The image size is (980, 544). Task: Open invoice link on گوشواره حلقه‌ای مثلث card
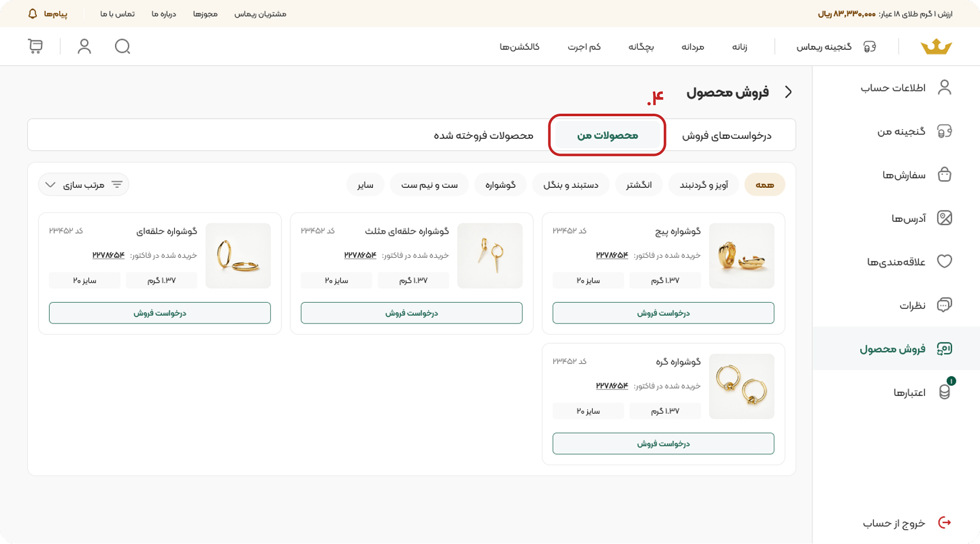pyautogui.click(x=360, y=255)
